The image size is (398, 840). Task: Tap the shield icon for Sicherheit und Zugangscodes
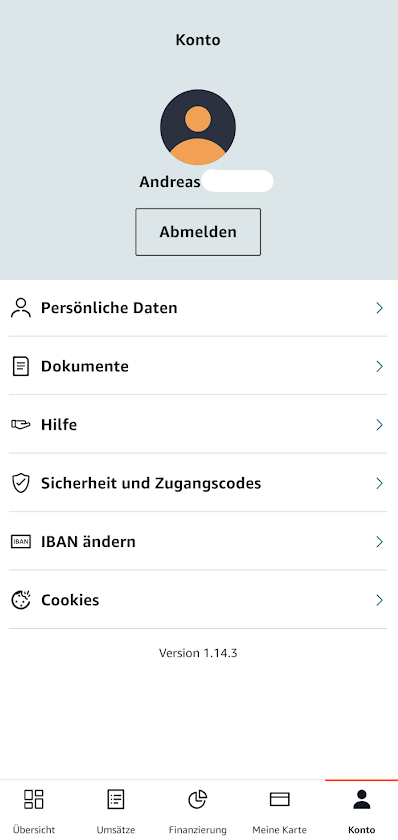pos(21,483)
